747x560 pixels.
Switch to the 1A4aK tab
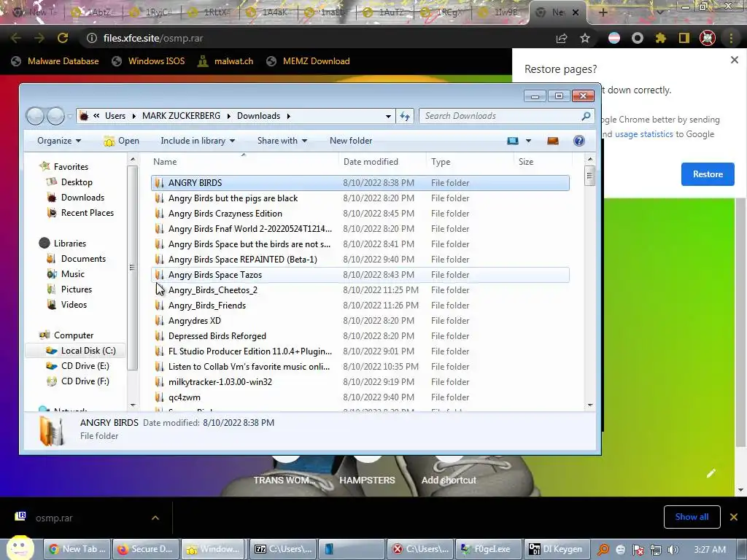(x=269, y=12)
